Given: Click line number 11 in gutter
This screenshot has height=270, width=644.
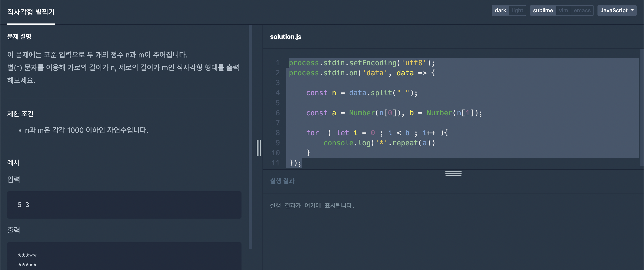Looking at the screenshot, I should click(x=276, y=163).
